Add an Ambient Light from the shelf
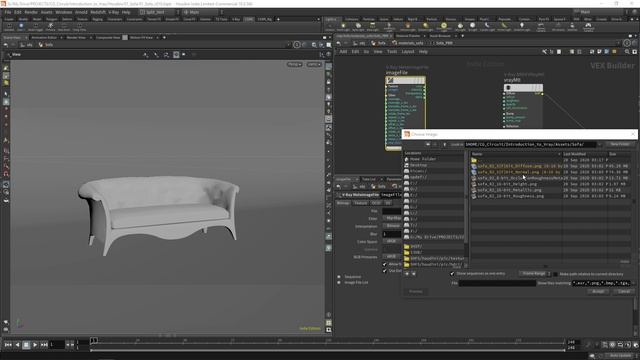This screenshot has height=360, width=640. point(522,27)
